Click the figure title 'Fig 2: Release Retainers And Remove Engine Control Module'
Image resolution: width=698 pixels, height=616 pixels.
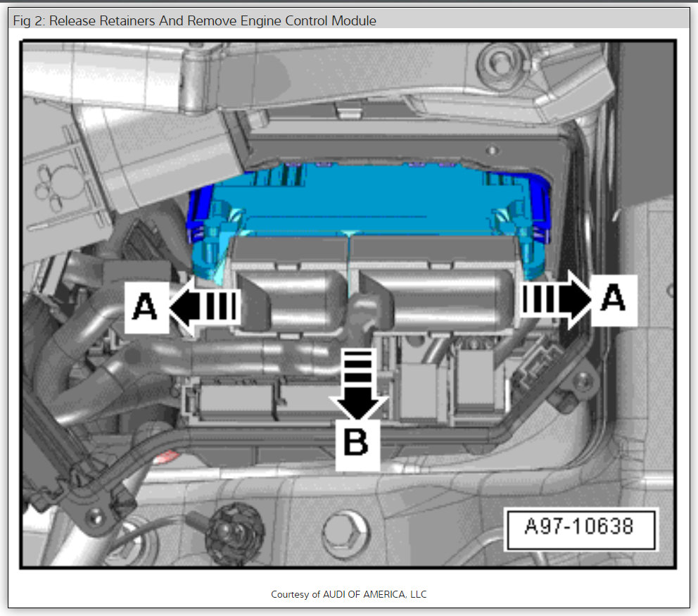194,21
